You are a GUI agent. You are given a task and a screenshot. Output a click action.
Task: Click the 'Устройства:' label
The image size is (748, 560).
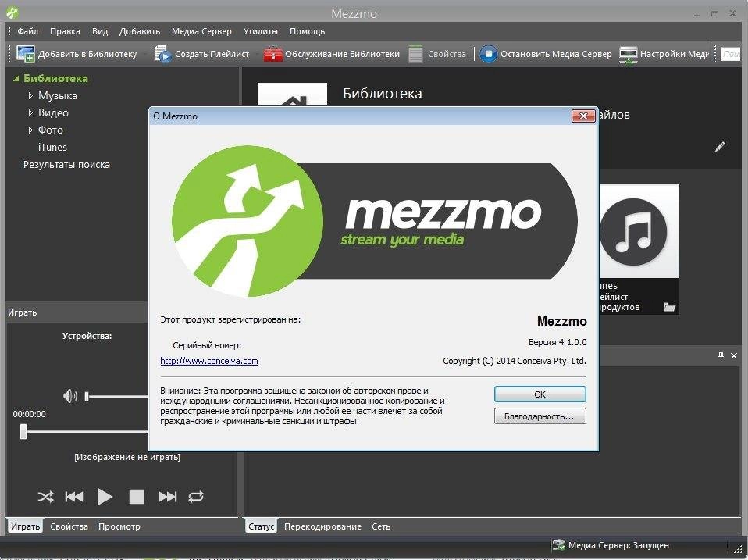click(x=87, y=336)
